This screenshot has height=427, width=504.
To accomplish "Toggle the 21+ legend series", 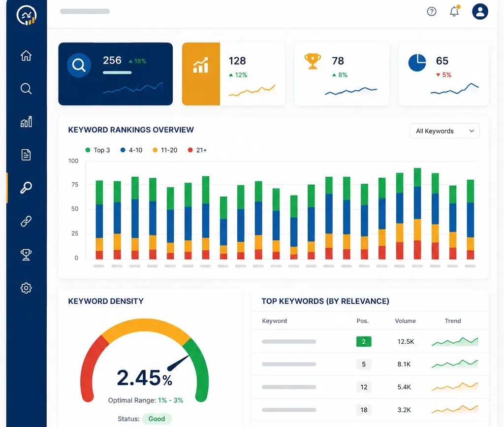I will pyautogui.click(x=197, y=150).
